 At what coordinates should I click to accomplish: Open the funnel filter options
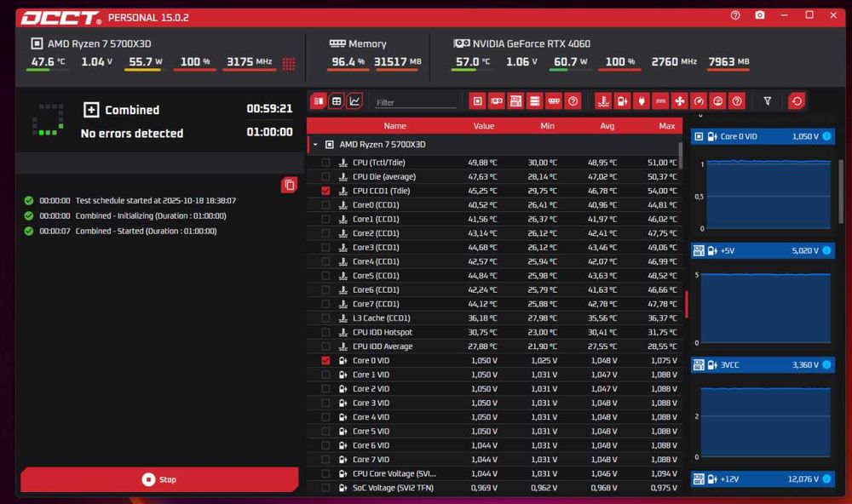[768, 101]
